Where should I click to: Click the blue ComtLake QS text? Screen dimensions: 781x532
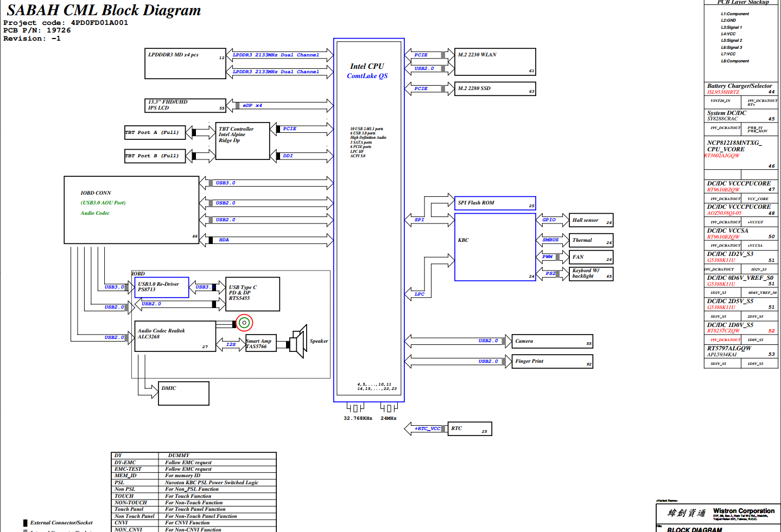pos(367,76)
